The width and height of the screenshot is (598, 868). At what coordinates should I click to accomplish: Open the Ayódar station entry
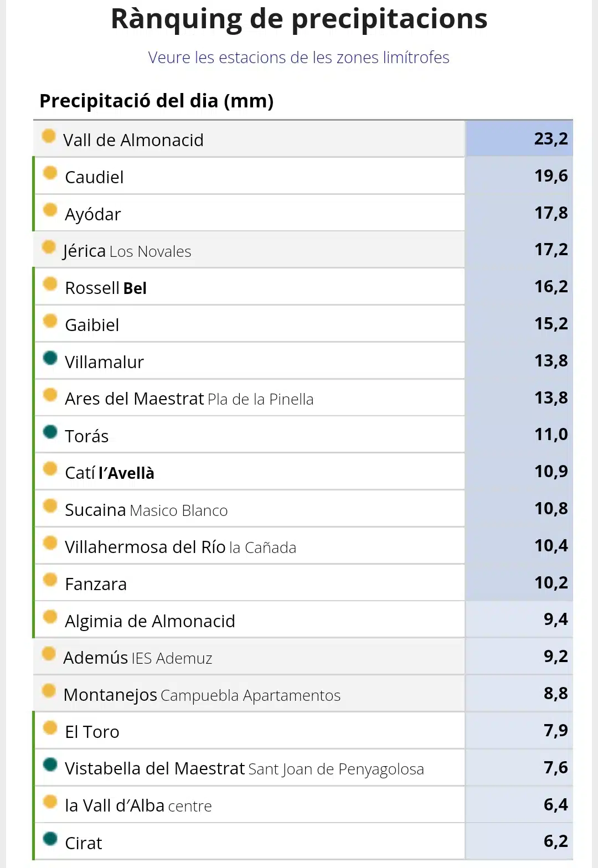click(x=92, y=214)
